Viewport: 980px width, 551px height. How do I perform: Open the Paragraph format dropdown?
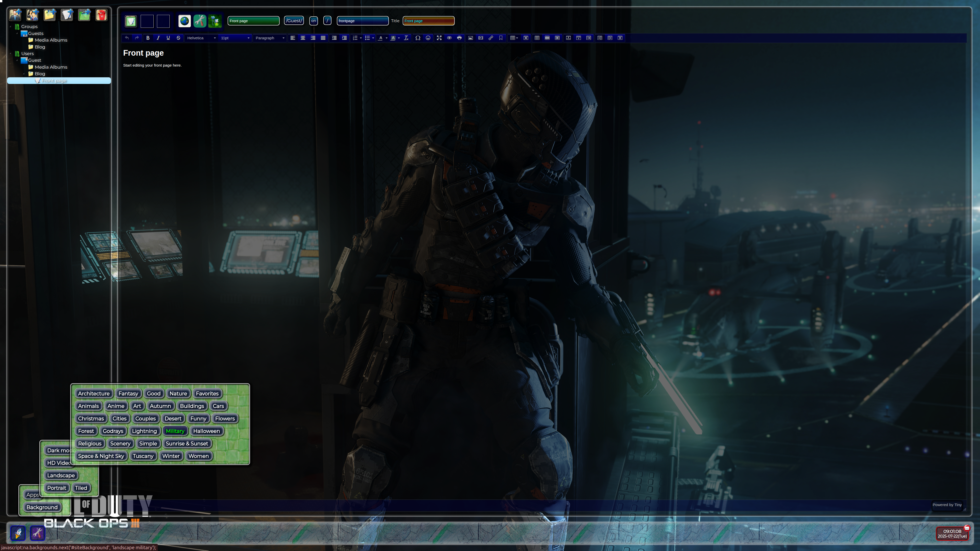coord(269,38)
